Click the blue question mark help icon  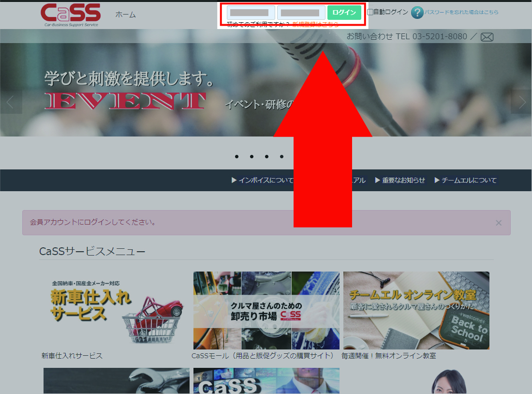point(417,13)
